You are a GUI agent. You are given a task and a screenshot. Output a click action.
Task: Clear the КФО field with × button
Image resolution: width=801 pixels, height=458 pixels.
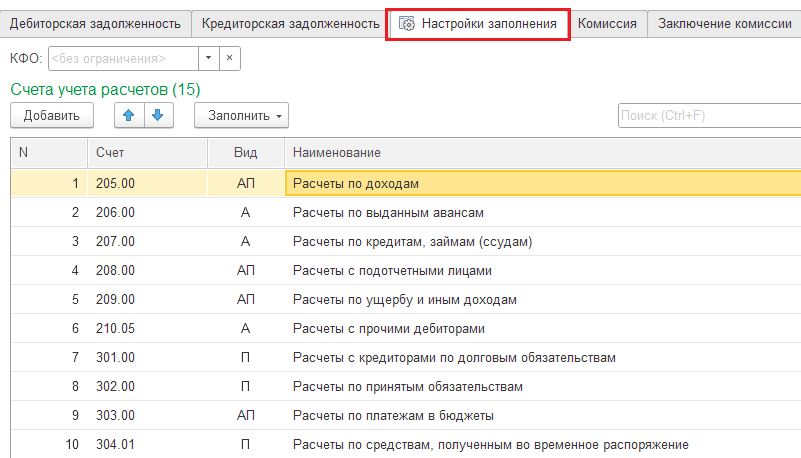[x=229, y=58]
